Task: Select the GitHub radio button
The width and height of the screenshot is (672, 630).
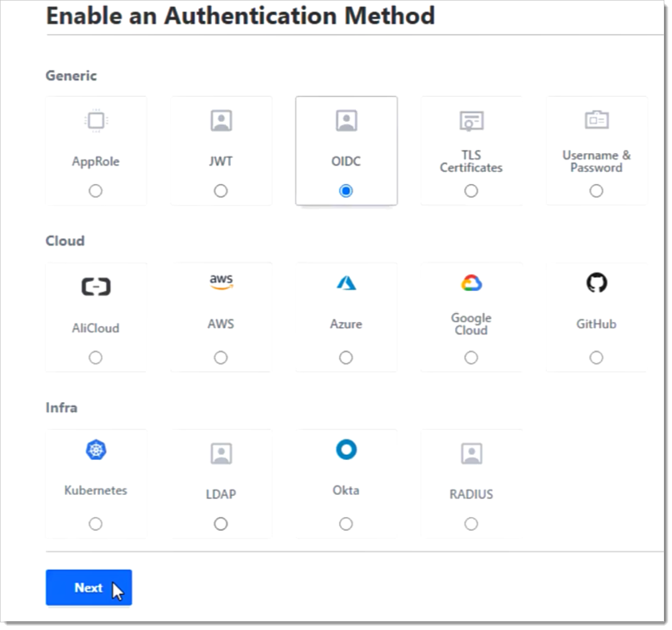Action: tap(597, 357)
